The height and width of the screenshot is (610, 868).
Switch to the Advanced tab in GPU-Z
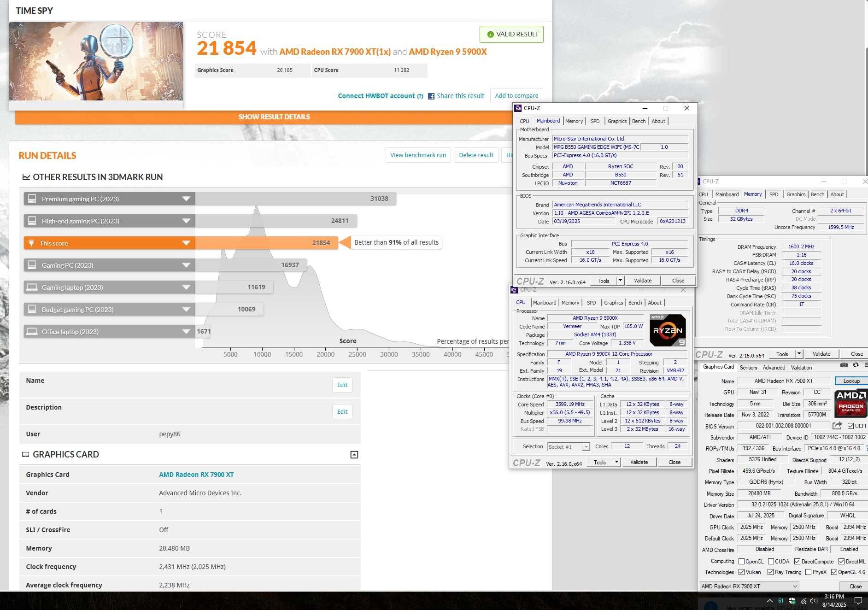[774, 368]
